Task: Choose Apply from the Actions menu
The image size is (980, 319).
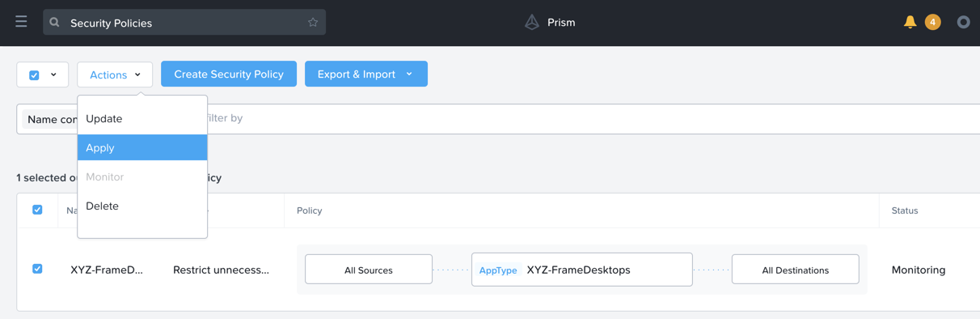Action: tap(142, 148)
